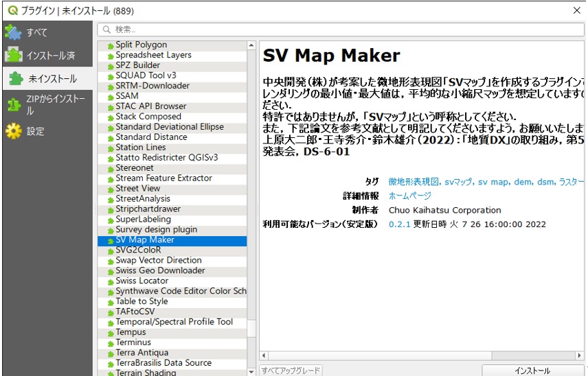Select SVG2ColoR plugin
The height and width of the screenshot is (376, 588).
[x=172, y=250]
